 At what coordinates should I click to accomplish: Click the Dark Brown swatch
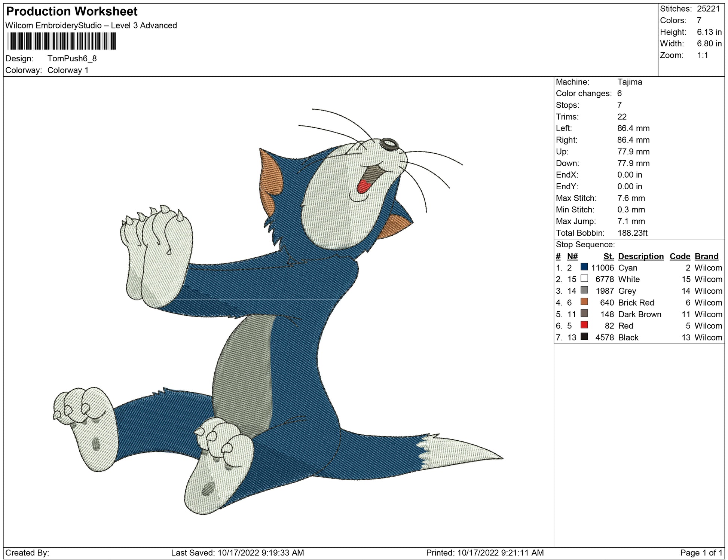584,313
